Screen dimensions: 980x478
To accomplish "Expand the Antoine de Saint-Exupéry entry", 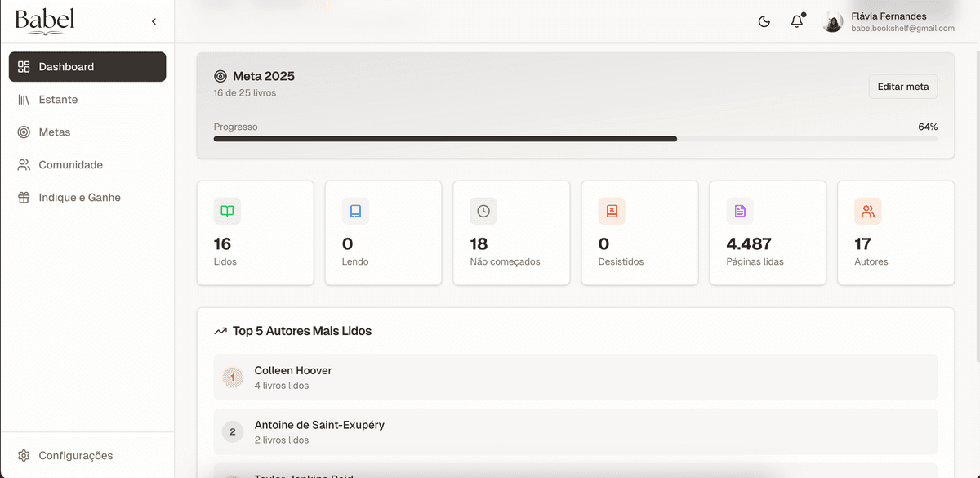I will tap(575, 431).
